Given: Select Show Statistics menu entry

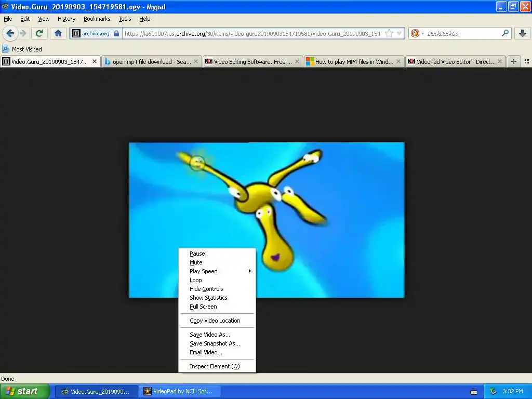Looking at the screenshot, I should coord(217,298).
